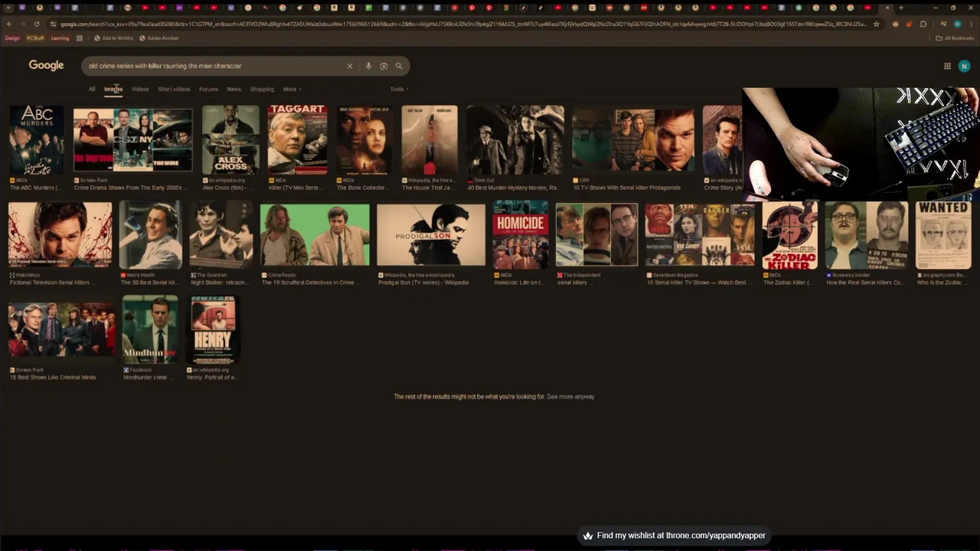This screenshot has height=551, width=980.
Task: Open 40 Best Murder-Mystery Movies result
Action: tap(515, 140)
